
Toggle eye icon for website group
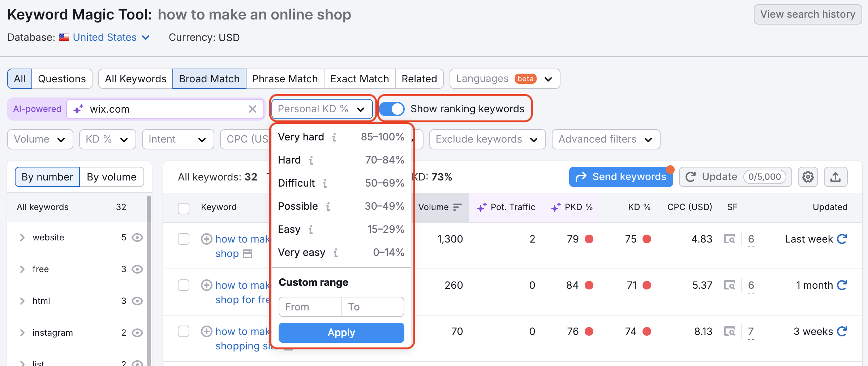[137, 238]
